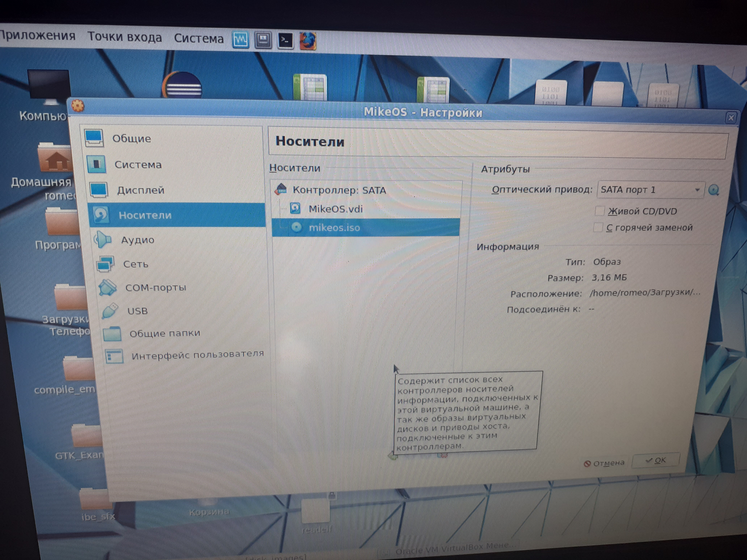The height and width of the screenshot is (560, 747).
Task: Click the Отмена button
Action: 604,463
